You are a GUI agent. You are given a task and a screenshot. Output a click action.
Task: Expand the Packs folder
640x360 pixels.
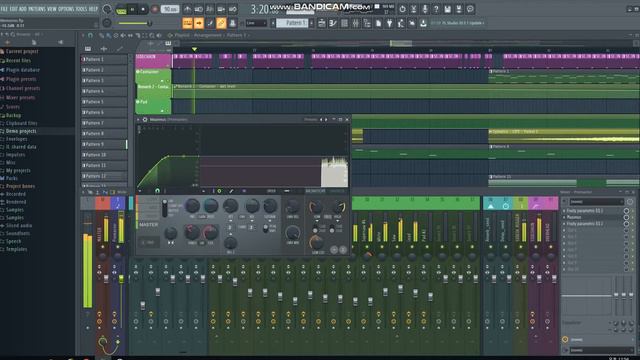click(x=11, y=178)
